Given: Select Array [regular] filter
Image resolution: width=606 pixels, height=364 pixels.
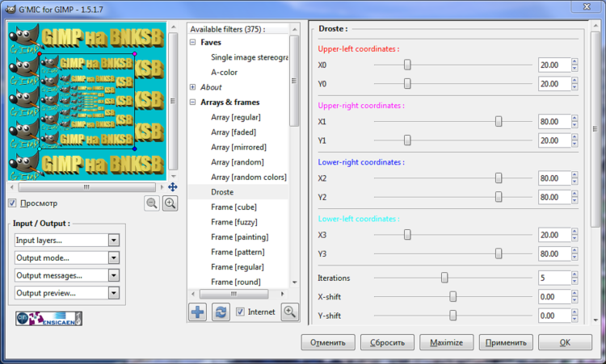Looking at the screenshot, I should pyautogui.click(x=236, y=117).
